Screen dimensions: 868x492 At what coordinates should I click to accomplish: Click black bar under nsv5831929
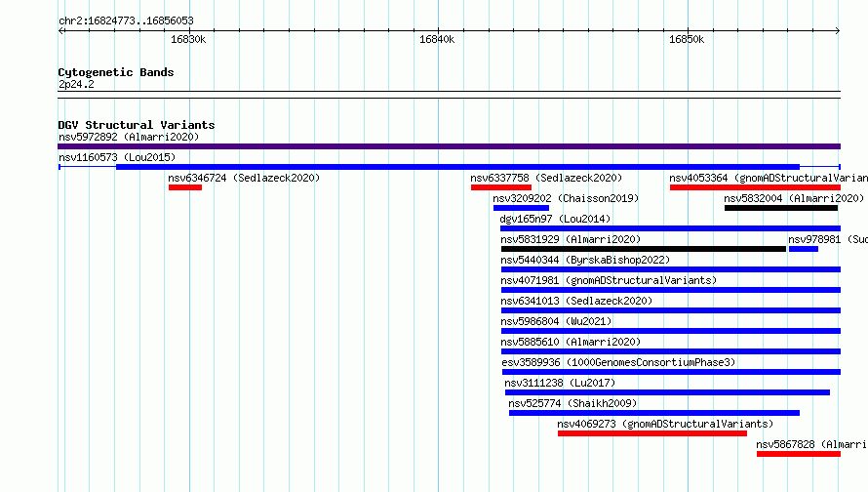[644, 249]
